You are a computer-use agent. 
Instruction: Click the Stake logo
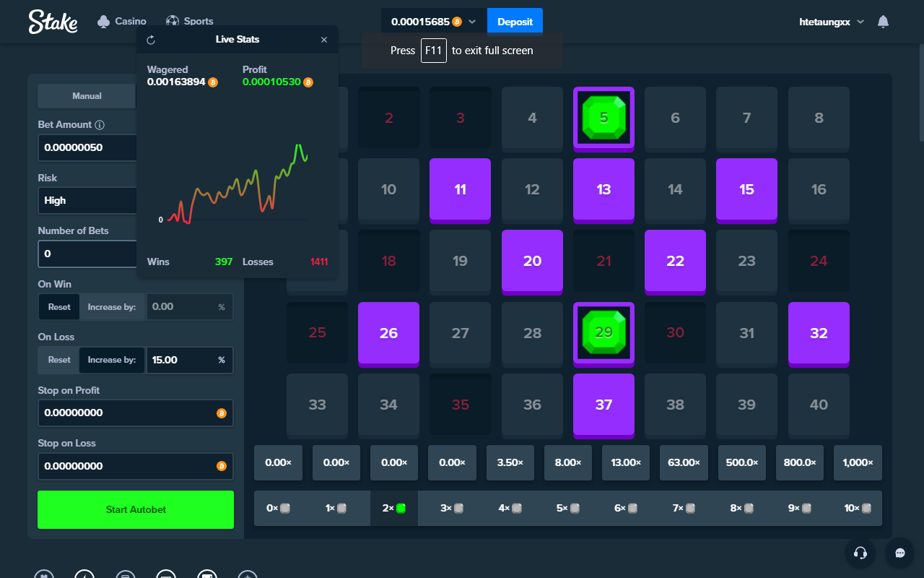tap(53, 22)
